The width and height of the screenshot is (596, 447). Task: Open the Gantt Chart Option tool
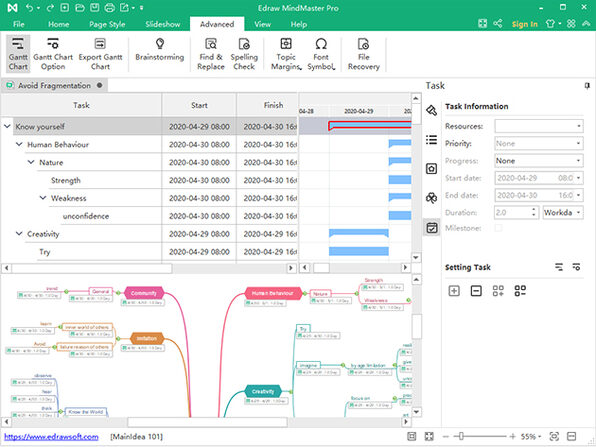53,54
